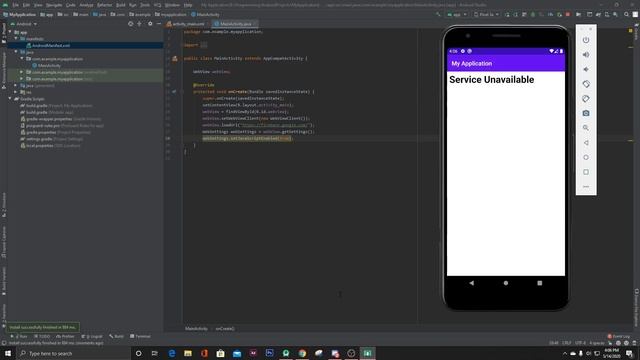Viewport: 640px width, 360px height.
Task: Click the MyApplication breadcrumb in navigation bar
Action: (20, 14)
